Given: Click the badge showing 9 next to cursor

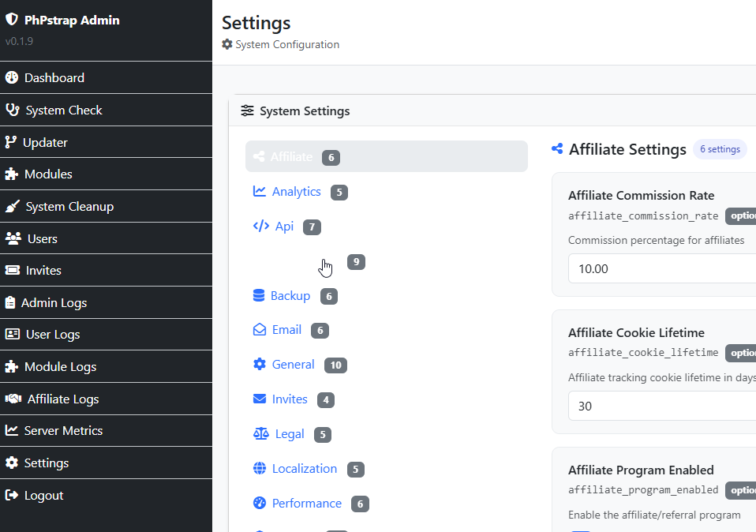Looking at the screenshot, I should coord(357,261).
